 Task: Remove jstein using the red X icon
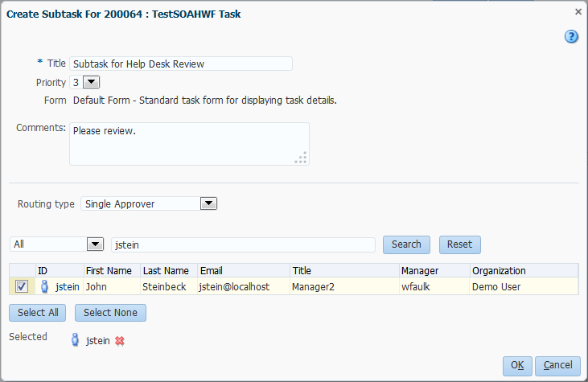[x=120, y=341]
